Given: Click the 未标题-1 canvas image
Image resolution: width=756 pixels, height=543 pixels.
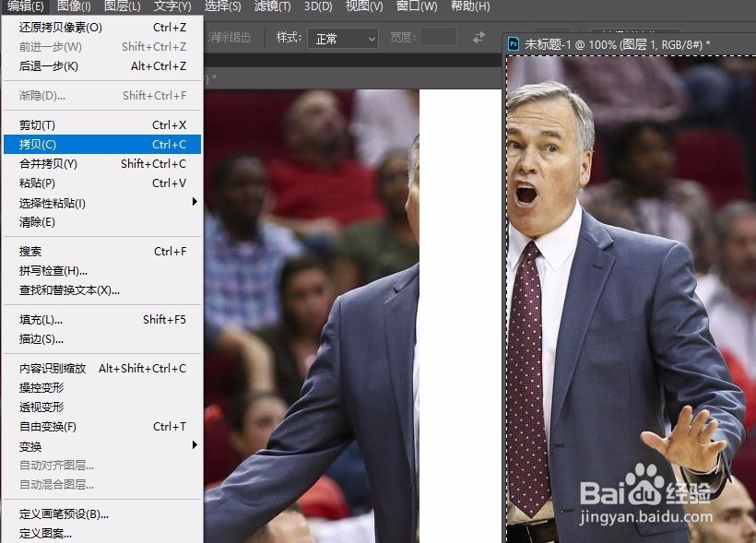Looking at the screenshot, I should click(632, 299).
